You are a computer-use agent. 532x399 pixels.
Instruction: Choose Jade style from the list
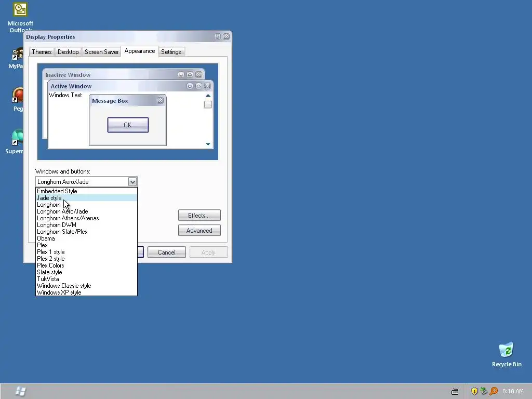(x=86, y=198)
